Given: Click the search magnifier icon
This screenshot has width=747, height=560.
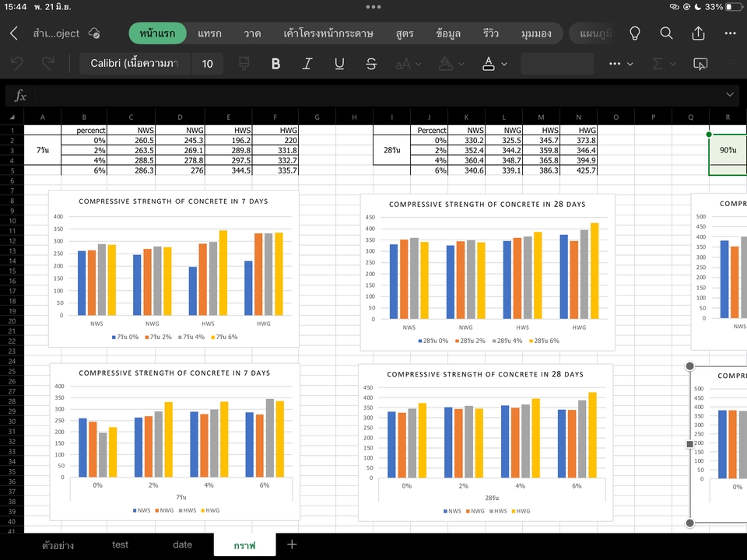Looking at the screenshot, I should 666,33.
